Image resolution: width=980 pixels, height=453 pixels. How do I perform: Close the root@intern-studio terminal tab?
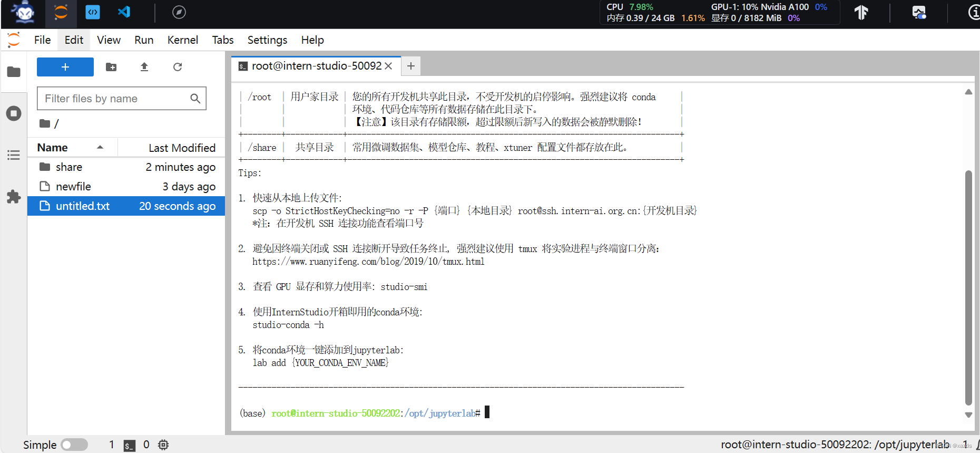[388, 66]
